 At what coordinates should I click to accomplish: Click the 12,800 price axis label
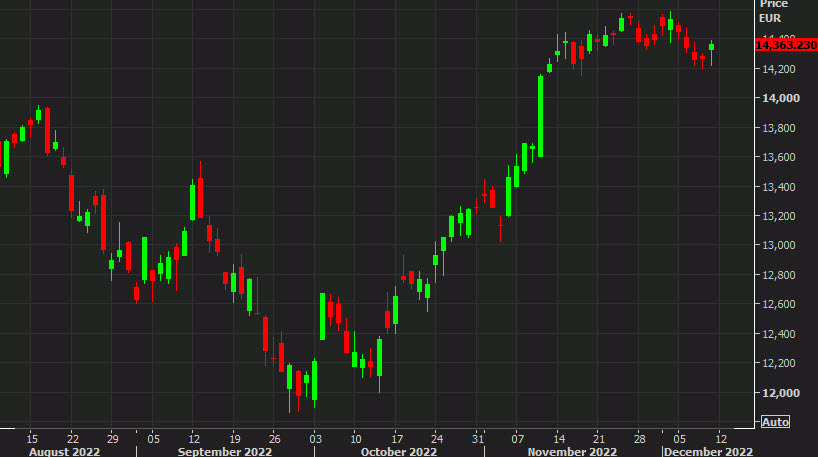[781, 275]
